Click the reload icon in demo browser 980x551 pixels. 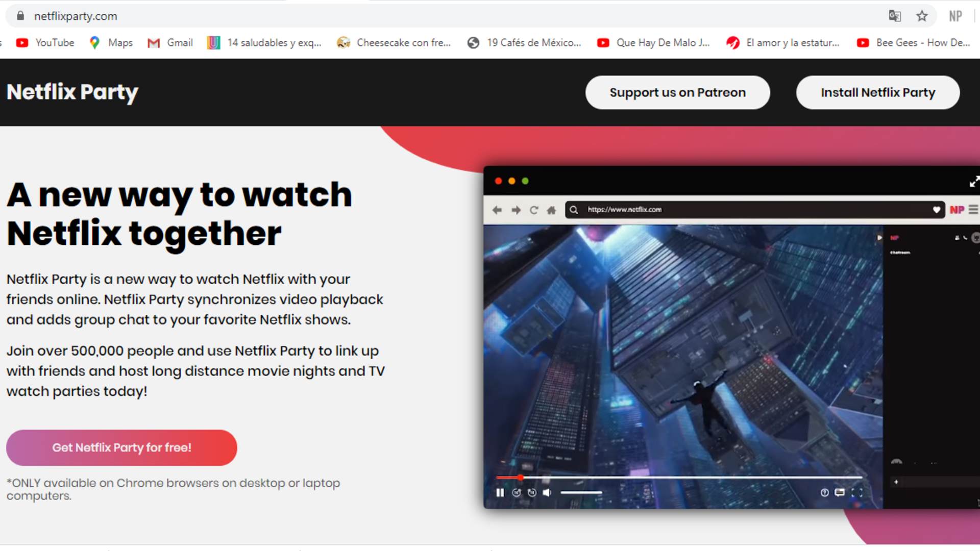[534, 210]
